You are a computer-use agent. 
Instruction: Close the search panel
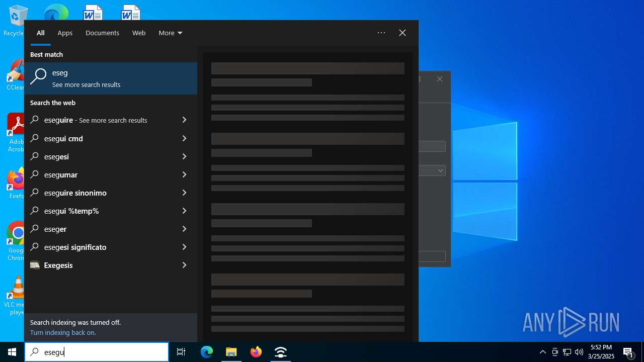pyautogui.click(x=403, y=33)
